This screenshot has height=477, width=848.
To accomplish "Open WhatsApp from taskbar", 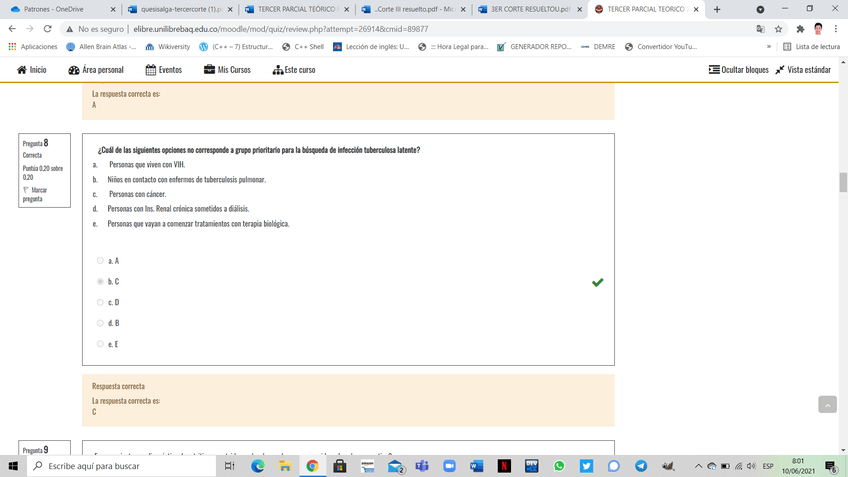I will pyautogui.click(x=559, y=466).
